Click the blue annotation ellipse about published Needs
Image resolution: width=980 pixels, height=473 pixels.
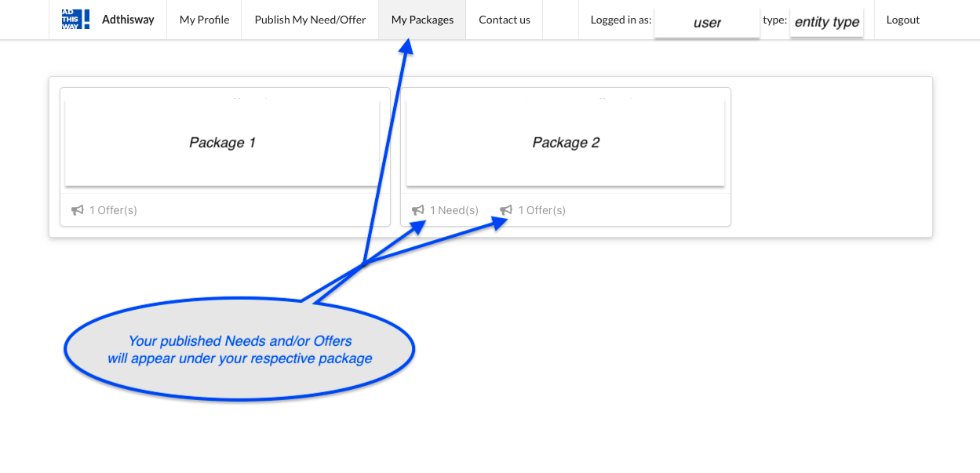click(x=239, y=350)
